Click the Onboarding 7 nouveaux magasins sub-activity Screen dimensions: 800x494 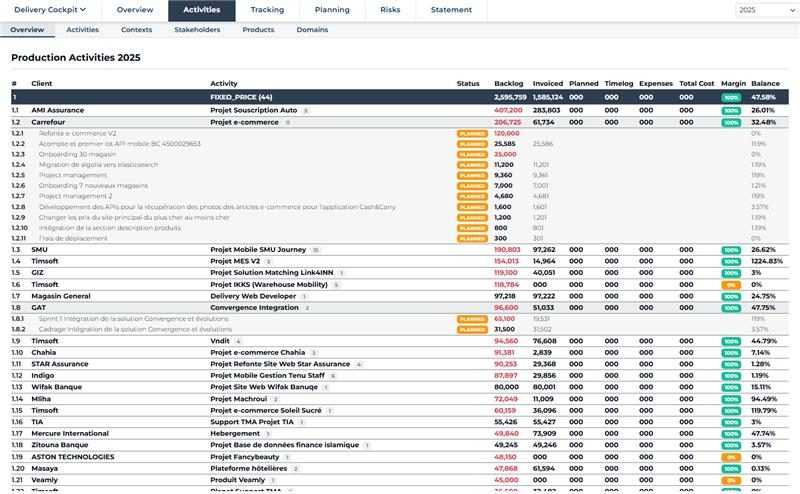tap(93, 186)
